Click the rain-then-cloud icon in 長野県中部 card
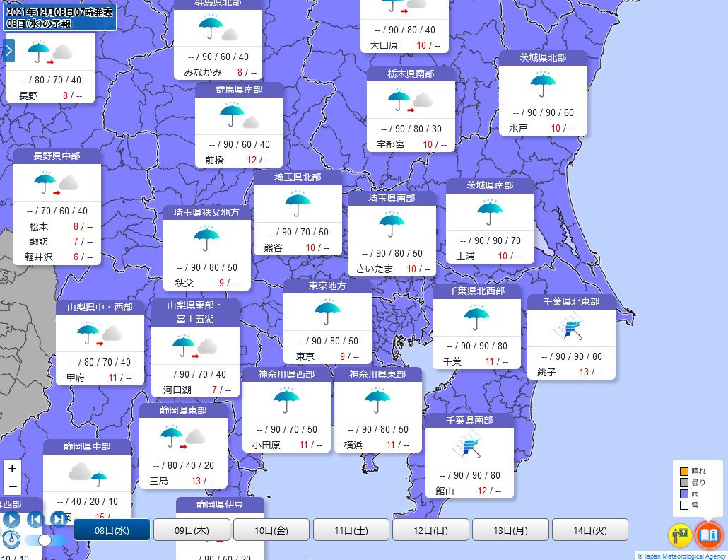This screenshot has height=560, width=728. [x=56, y=182]
